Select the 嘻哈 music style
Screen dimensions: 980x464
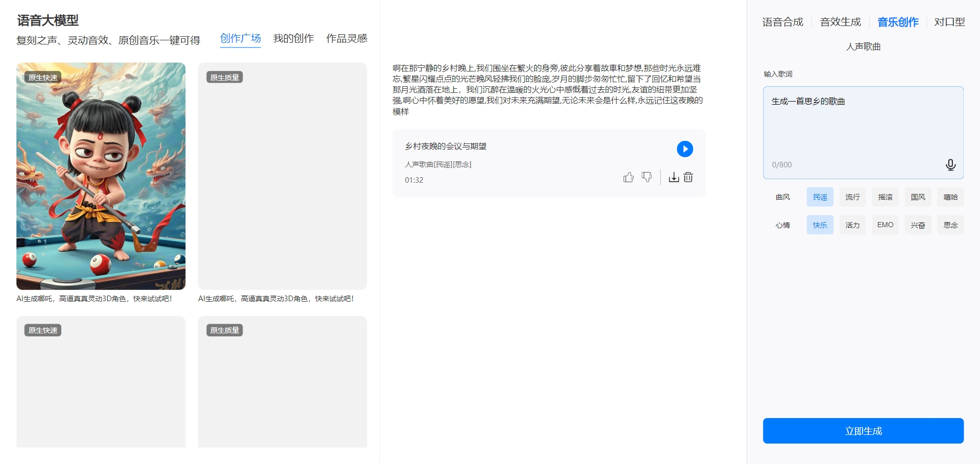point(950,197)
